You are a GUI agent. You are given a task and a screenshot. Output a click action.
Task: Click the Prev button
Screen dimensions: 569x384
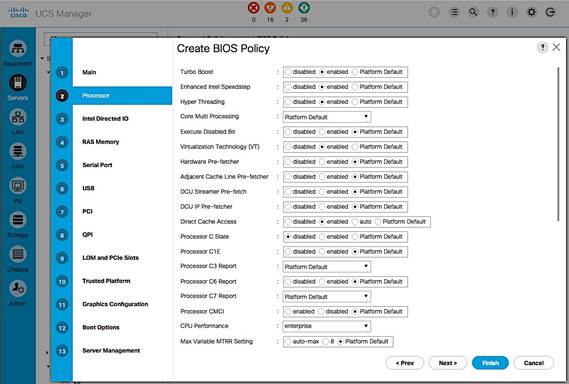405,363
